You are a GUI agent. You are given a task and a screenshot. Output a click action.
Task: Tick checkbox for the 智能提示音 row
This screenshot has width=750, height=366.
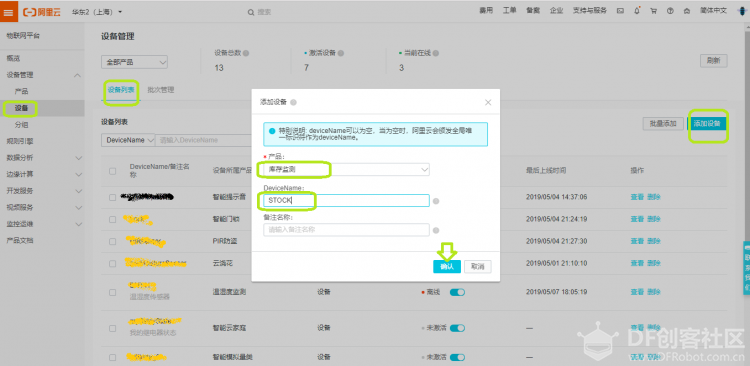pyautogui.click(x=112, y=197)
